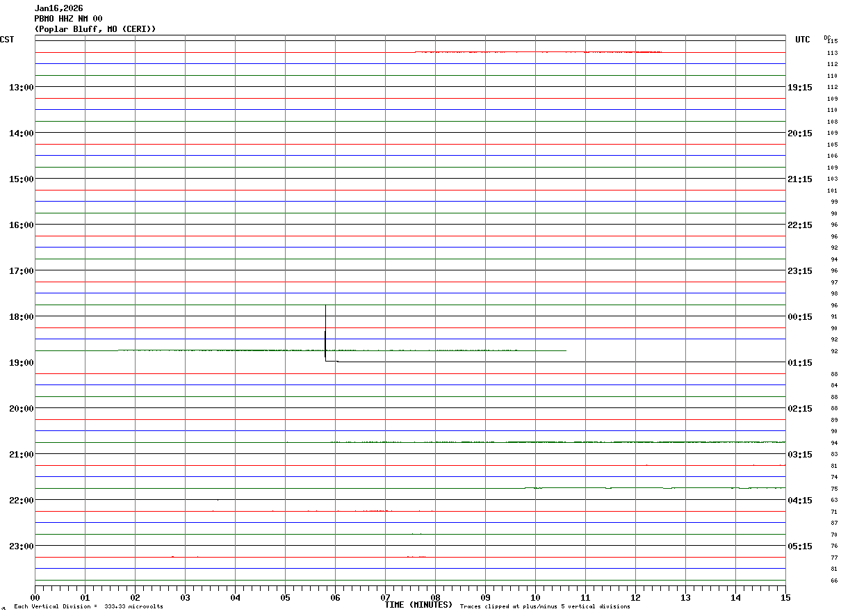Click the long red trace segment near the top
This screenshot has width=841, height=616.
click(538, 52)
